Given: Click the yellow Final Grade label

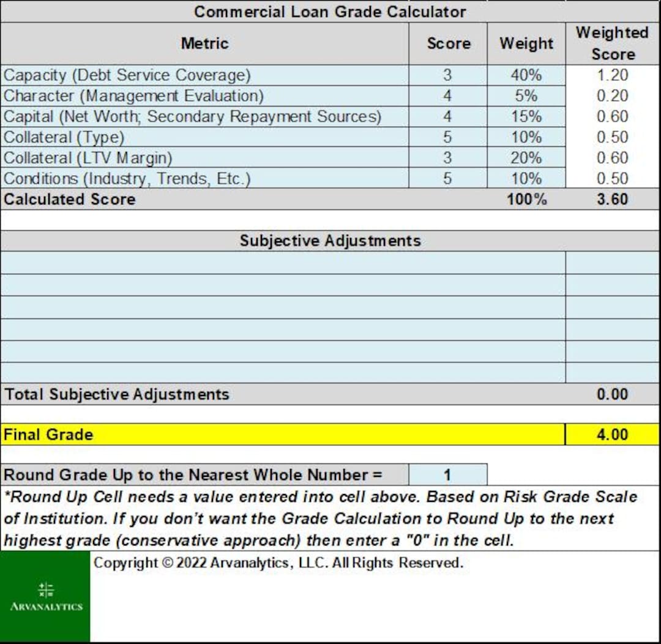Looking at the screenshot, I should pyautogui.click(x=48, y=435).
